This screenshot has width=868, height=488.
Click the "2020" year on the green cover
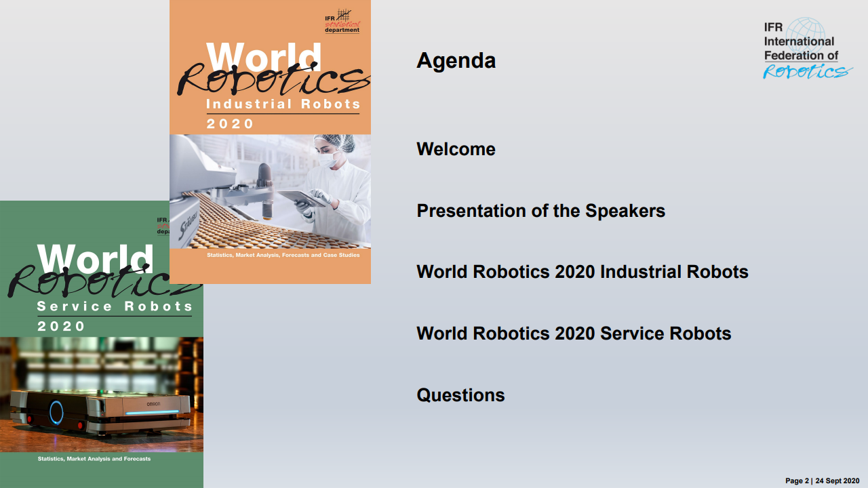point(62,327)
